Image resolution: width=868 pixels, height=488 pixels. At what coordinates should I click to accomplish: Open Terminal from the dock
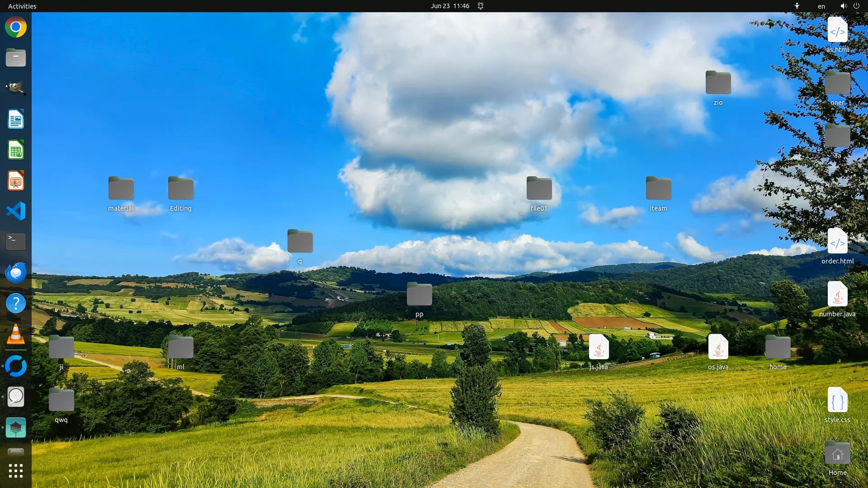(16, 242)
